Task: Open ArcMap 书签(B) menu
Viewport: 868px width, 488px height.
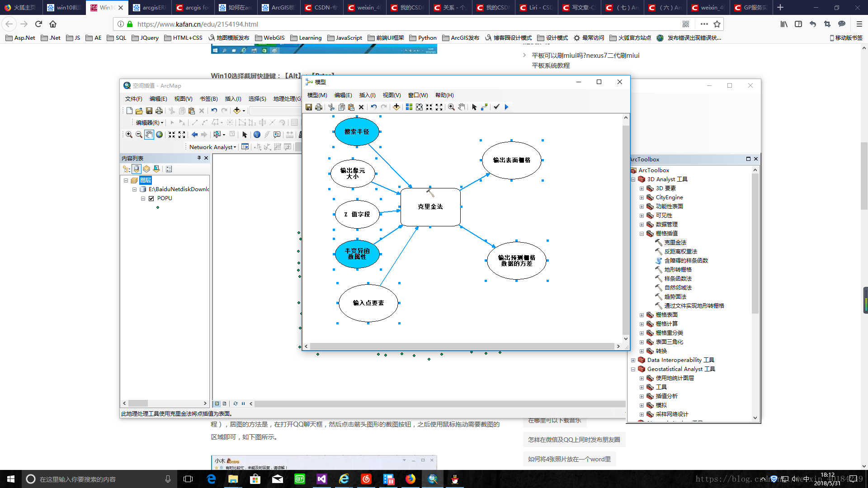Action: pos(208,99)
